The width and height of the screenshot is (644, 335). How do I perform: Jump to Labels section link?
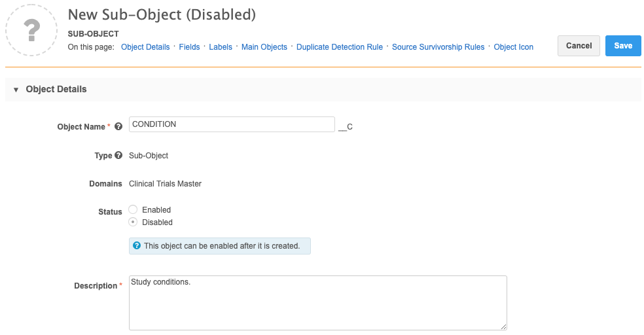(x=221, y=47)
